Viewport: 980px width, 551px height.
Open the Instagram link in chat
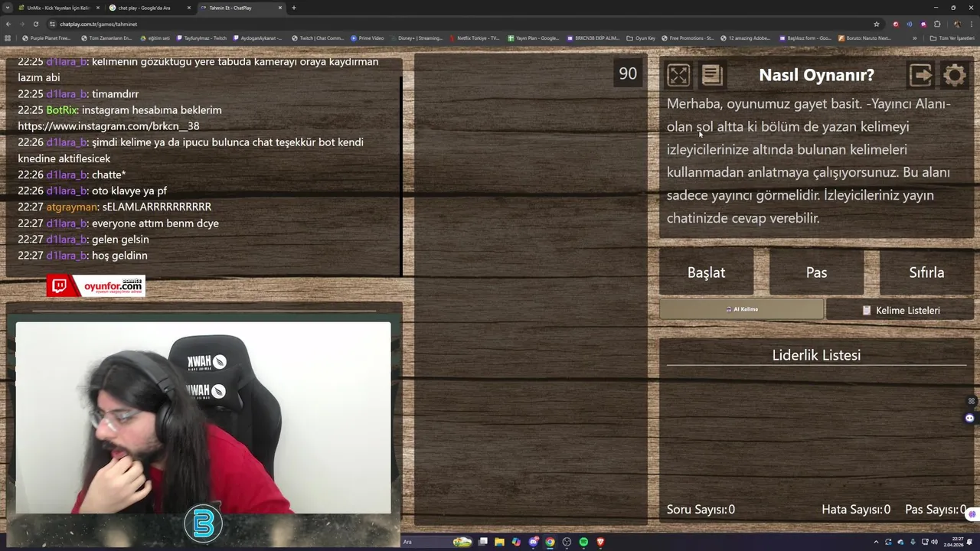click(109, 126)
